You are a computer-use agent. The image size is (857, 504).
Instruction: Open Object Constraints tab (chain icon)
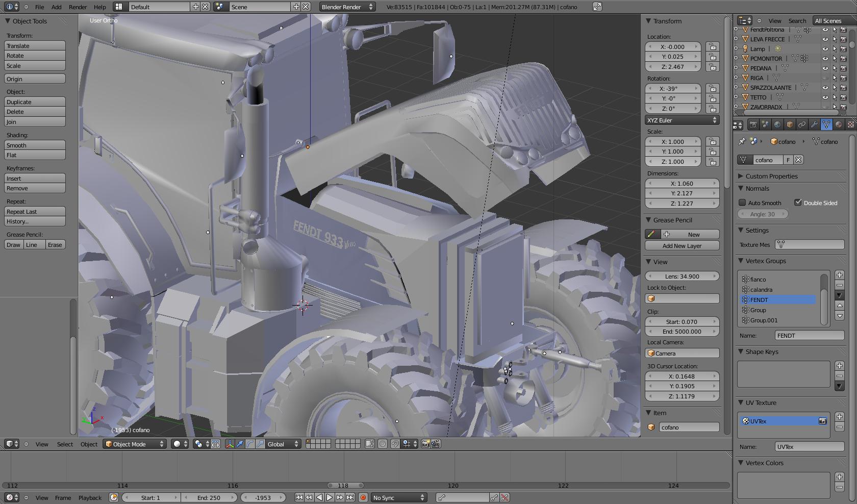(802, 124)
